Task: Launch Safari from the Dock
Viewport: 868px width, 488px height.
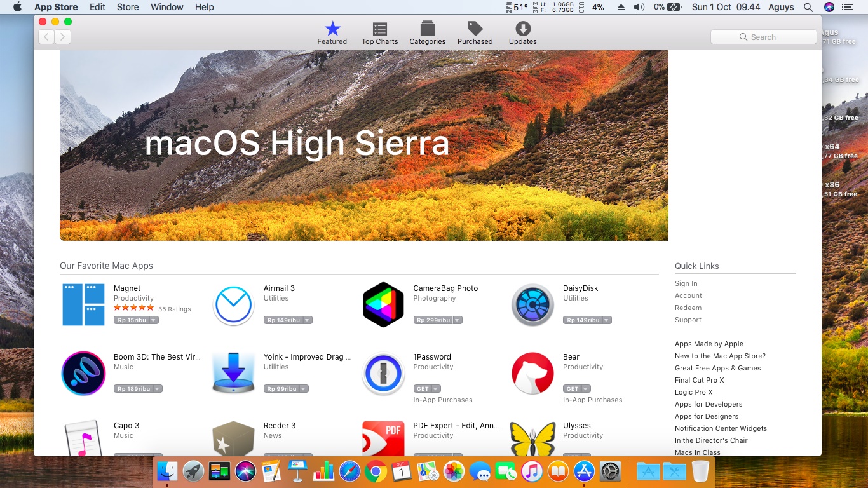Action: (x=349, y=471)
